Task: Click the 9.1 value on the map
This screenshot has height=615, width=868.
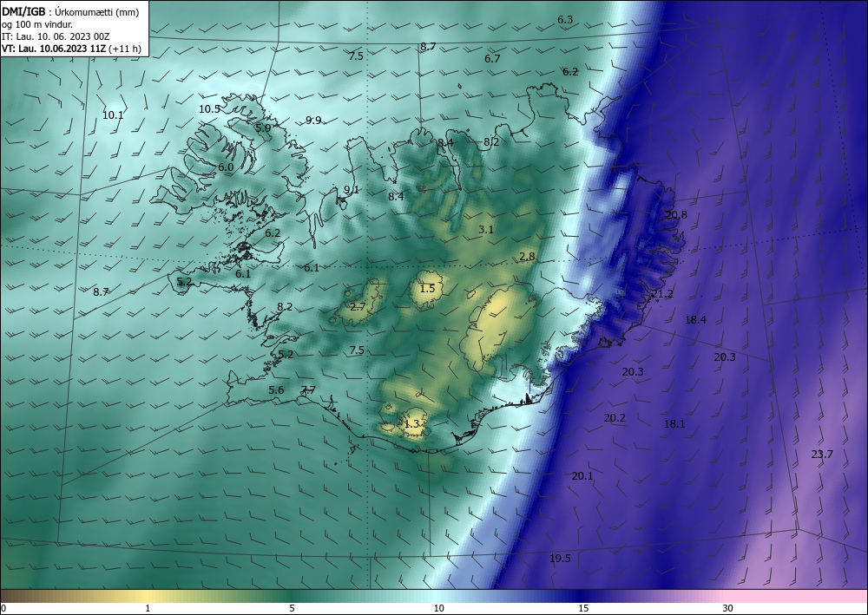Action: click(x=351, y=190)
